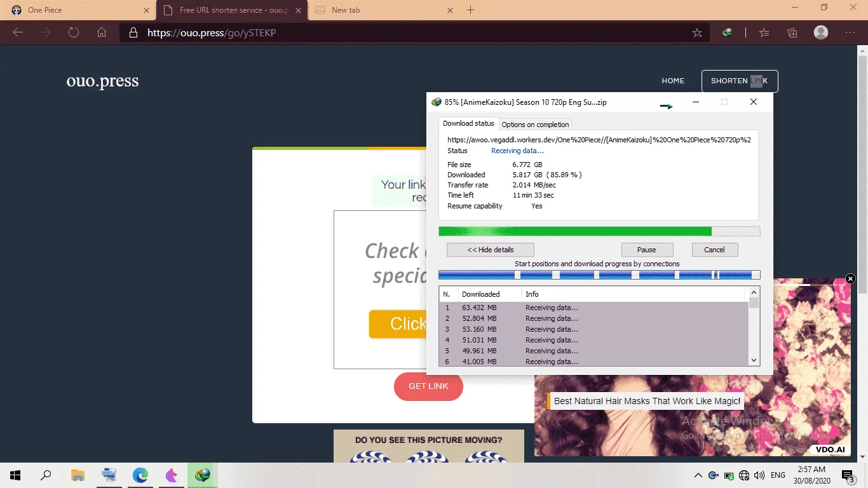Click the connection list scroll up arrow

(x=754, y=291)
